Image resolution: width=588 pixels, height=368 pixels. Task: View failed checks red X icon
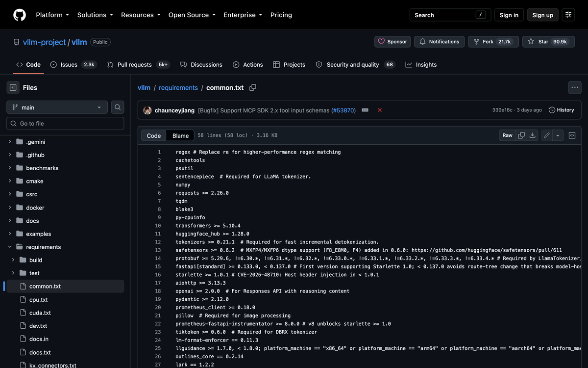(380, 110)
